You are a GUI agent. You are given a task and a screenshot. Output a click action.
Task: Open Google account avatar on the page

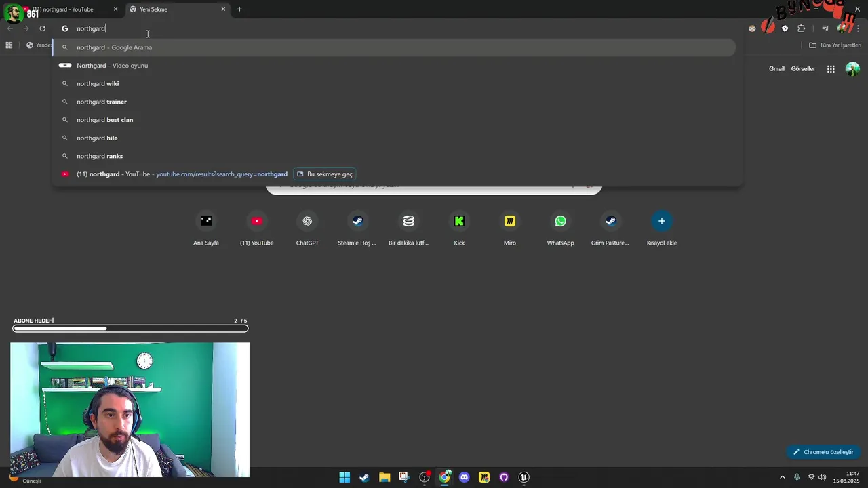pyautogui.click(x=852, y=69)
